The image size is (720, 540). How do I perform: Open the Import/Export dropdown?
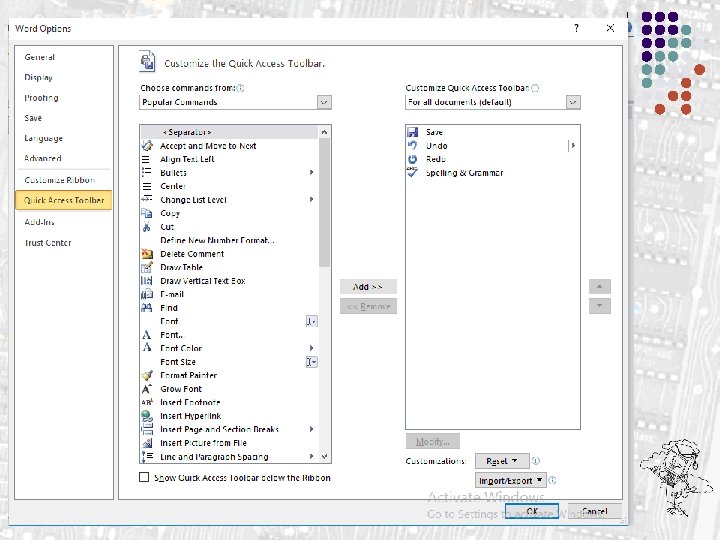coord(510,480)
